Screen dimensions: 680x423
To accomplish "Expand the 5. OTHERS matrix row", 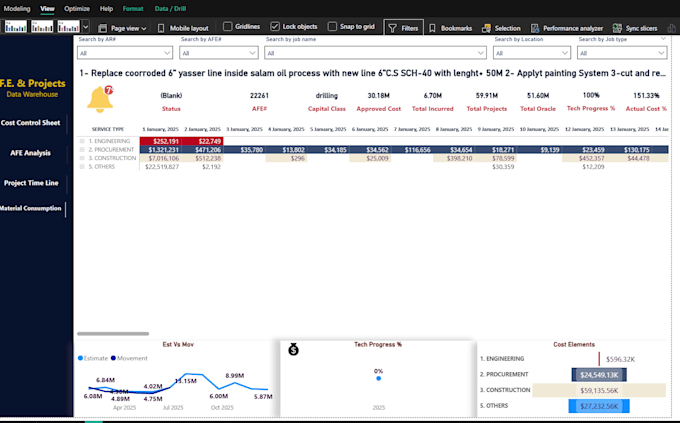I will 82,167.
